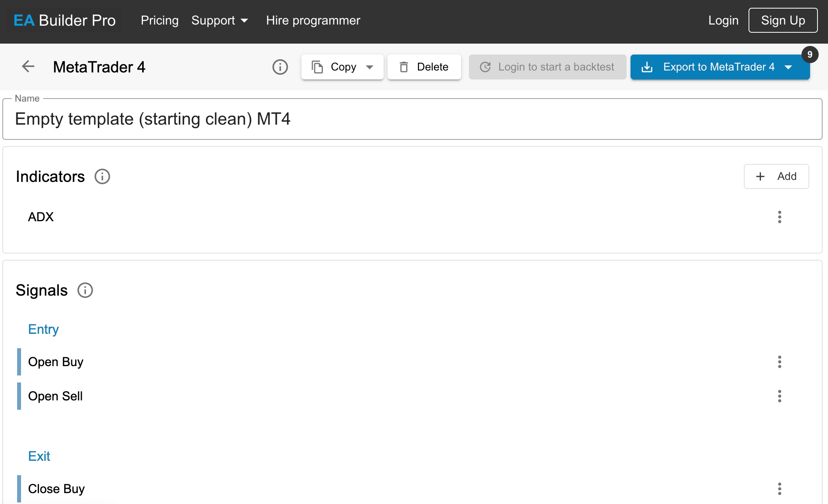
Task: Open the Close Buy three-dot menu
Action: pyautogui.click(x=779, y=489)
